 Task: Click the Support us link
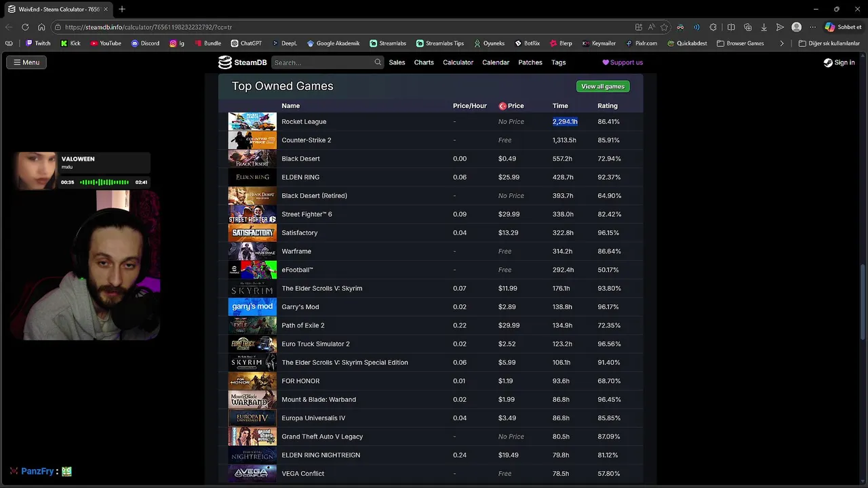(623, 62)
